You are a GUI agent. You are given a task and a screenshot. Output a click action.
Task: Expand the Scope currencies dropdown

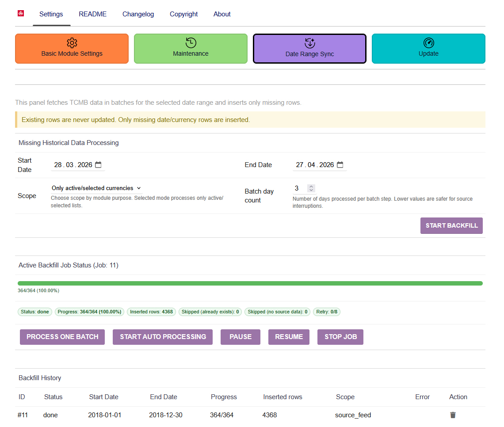pos(96,188)
